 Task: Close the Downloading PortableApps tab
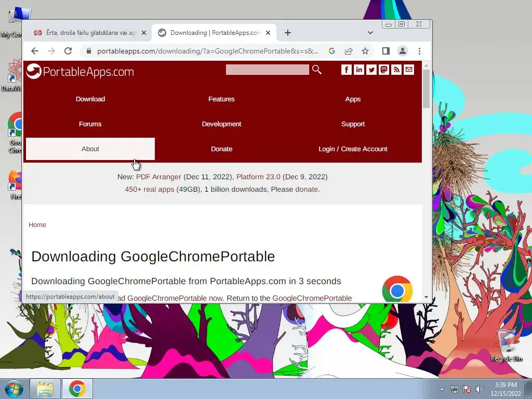(268, 33)
